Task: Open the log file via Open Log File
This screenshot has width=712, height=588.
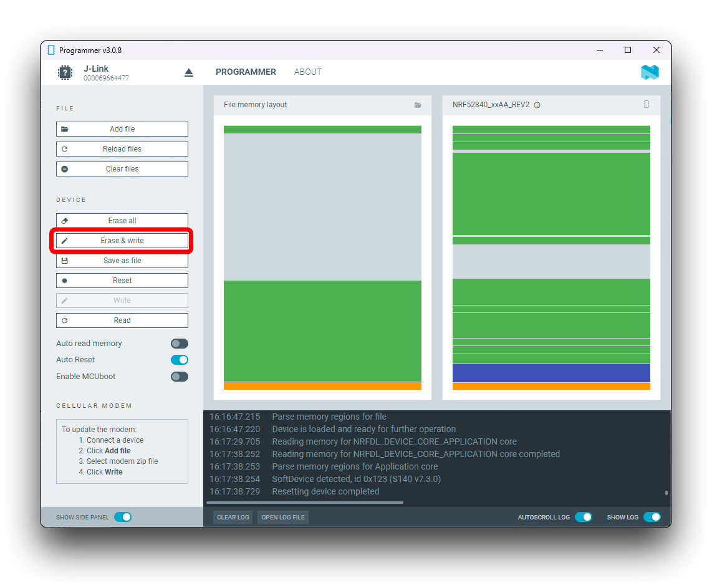Action: [x=283, y=517]
